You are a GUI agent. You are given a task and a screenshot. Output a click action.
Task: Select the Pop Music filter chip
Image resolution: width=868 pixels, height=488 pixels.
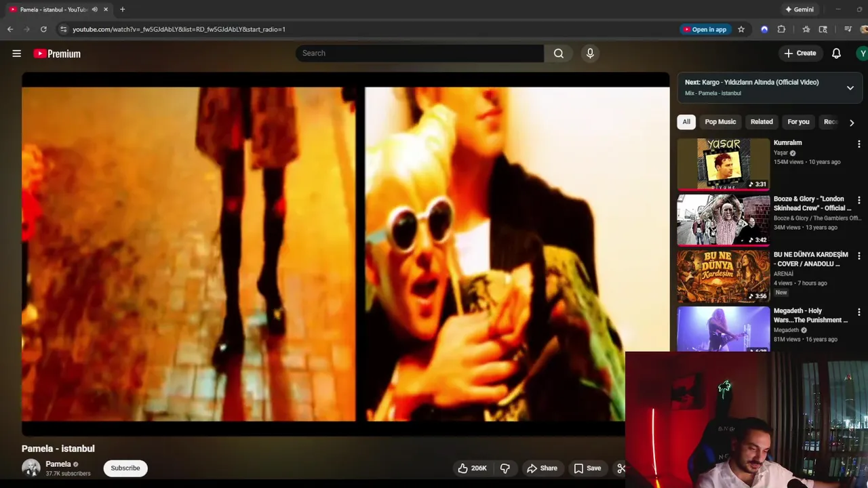(720, 122)
